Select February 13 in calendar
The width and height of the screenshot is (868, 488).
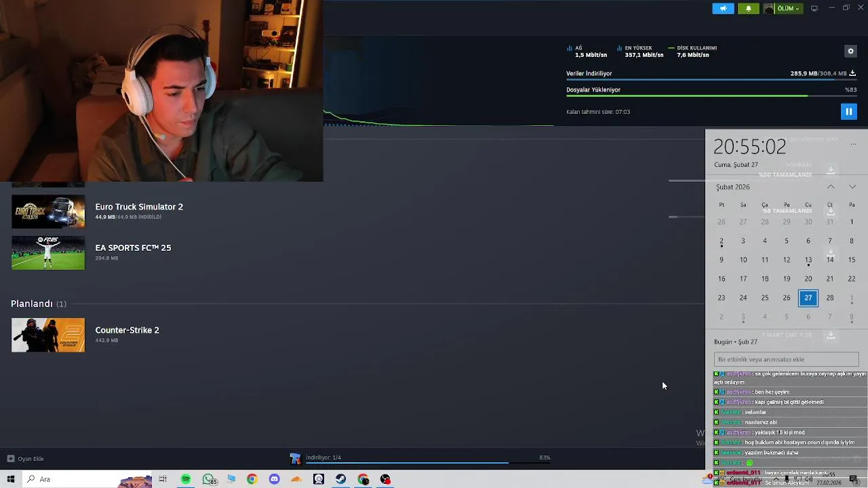(x=808, y=260)
